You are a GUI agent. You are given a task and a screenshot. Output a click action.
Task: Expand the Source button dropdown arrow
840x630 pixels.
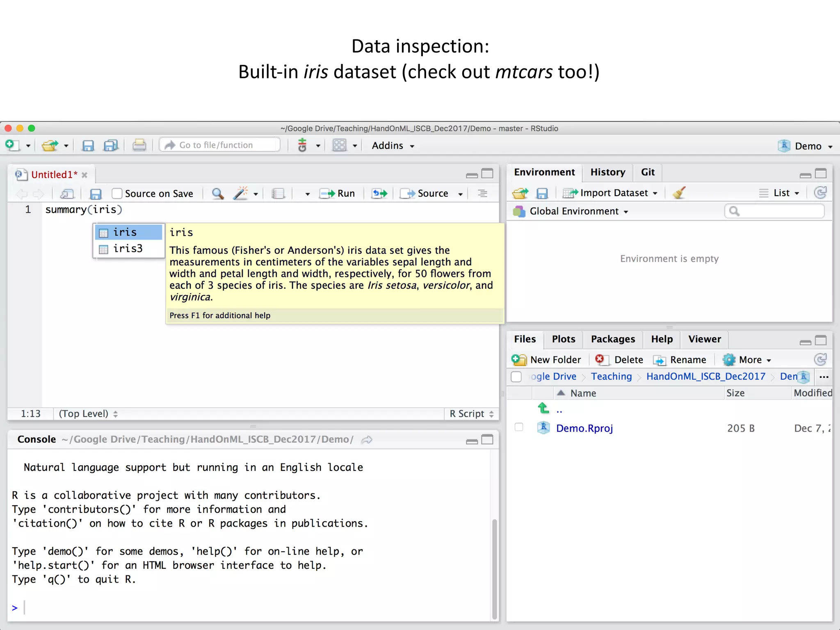pos(461,194)
